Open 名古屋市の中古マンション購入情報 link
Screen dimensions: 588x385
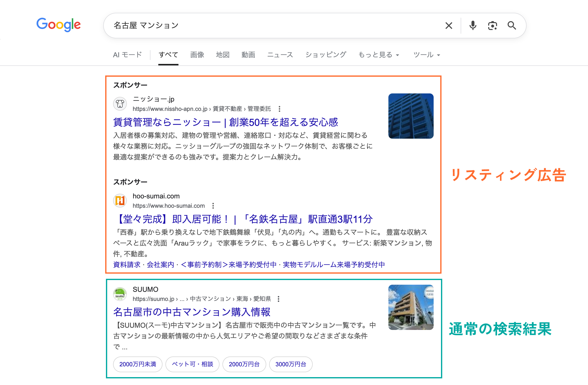pyautogui.click(x=192, y=312)
